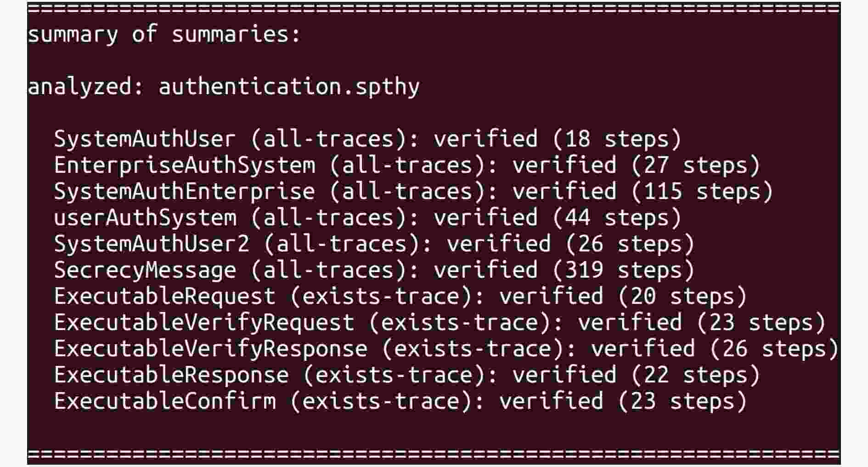Click the 'summary of summaries:' heading text
The height and width of the screenshot is (467, 868).
click(x=164, y=35)
